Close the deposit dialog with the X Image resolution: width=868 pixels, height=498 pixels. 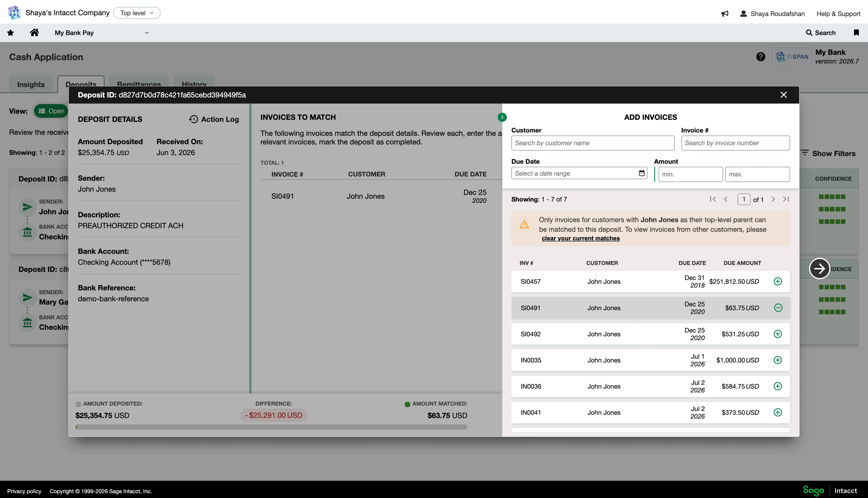click(783, 95)
